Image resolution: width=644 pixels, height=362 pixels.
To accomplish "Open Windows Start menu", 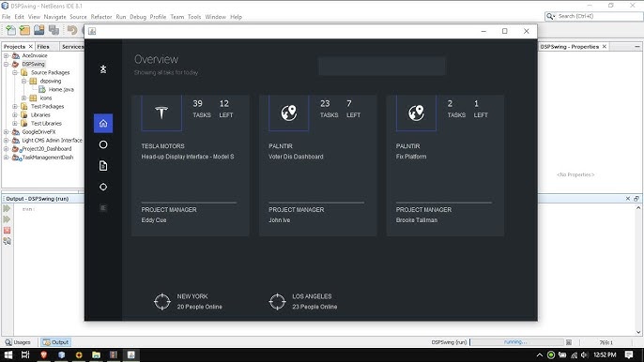I will (8, 355).
